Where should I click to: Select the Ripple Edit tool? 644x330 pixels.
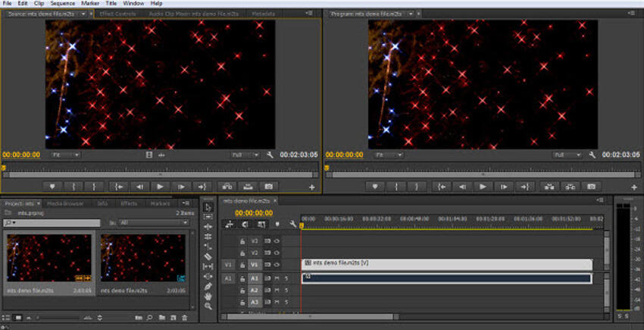point(208,227)
